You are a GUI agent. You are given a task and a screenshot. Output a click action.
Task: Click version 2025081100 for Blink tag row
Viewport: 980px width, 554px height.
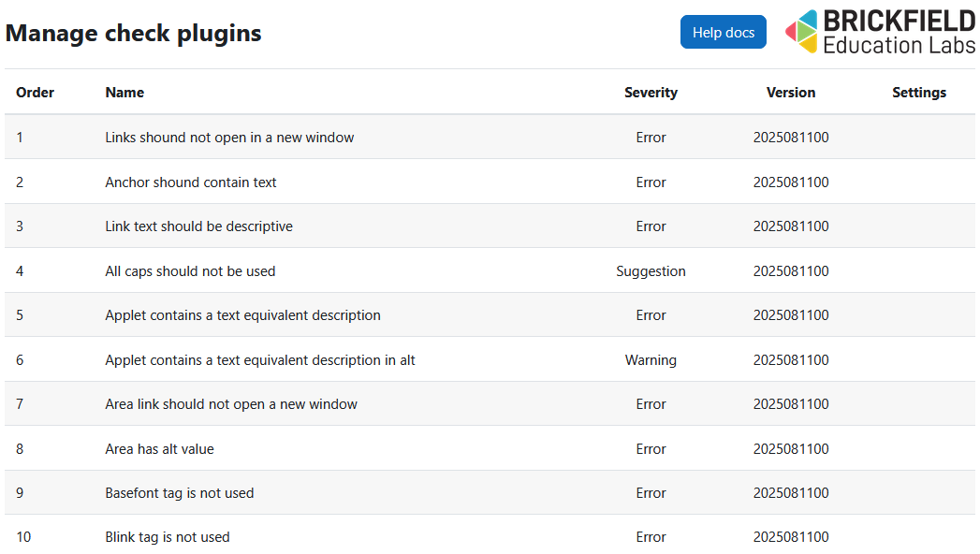[791, 537]
